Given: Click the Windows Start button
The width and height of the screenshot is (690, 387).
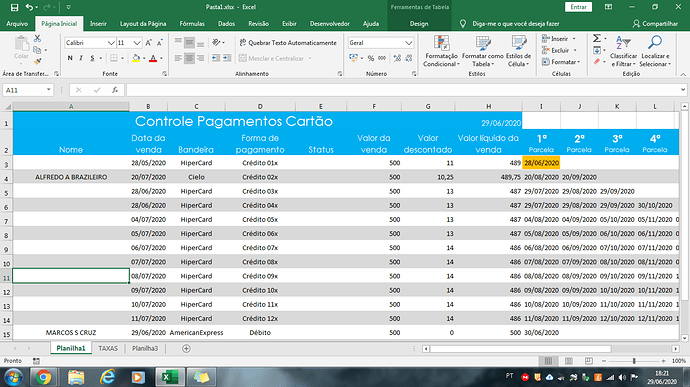Looking at the screenshot, I should click(x=13, y=378).
